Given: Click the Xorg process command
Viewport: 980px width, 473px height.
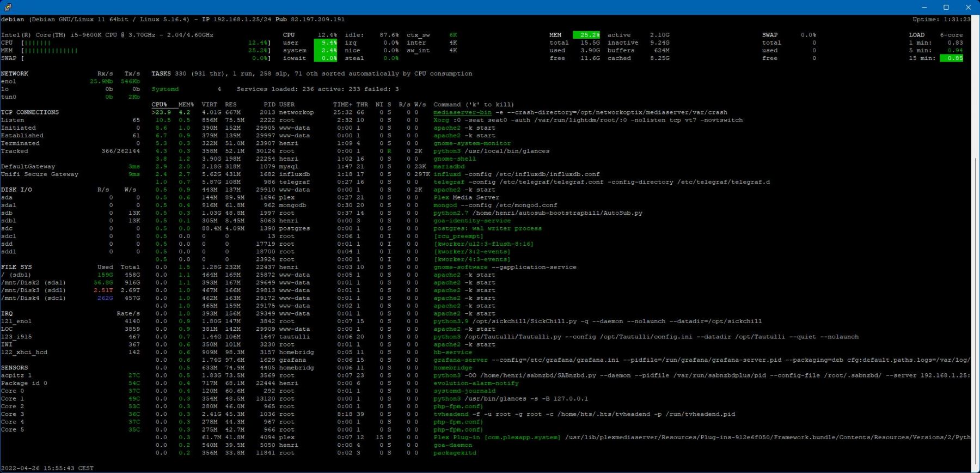Looking at the screenshot, I should click(441, 120).
